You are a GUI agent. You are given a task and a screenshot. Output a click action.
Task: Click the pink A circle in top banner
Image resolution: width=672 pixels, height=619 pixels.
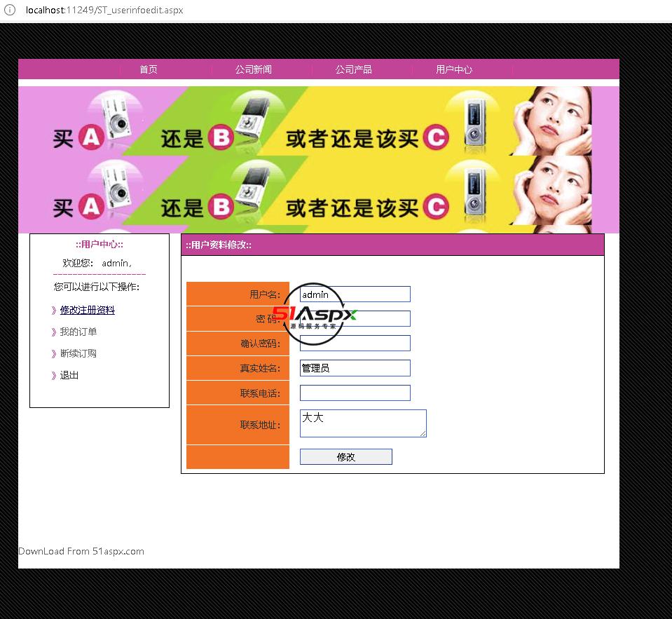(90, 138)
